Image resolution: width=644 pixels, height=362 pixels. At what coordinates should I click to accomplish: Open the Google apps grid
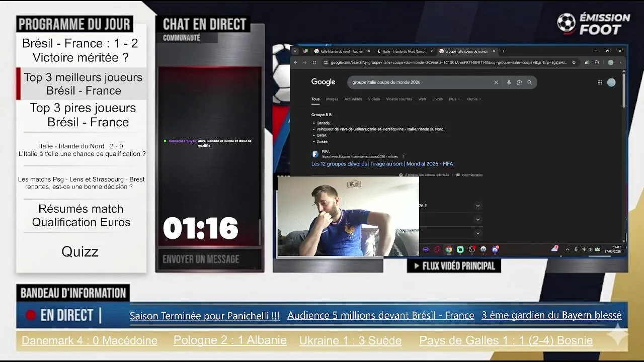[x=600, y=82]
